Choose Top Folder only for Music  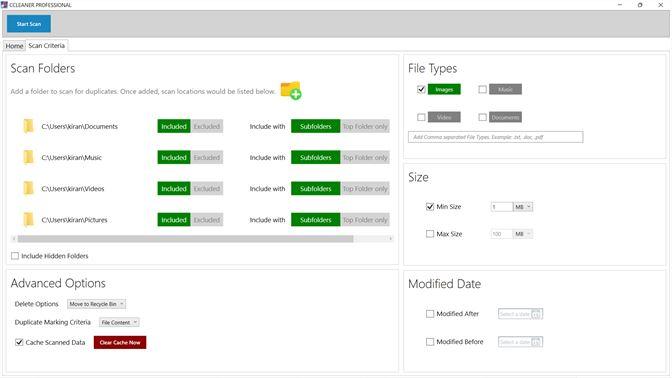click(365, 157)
